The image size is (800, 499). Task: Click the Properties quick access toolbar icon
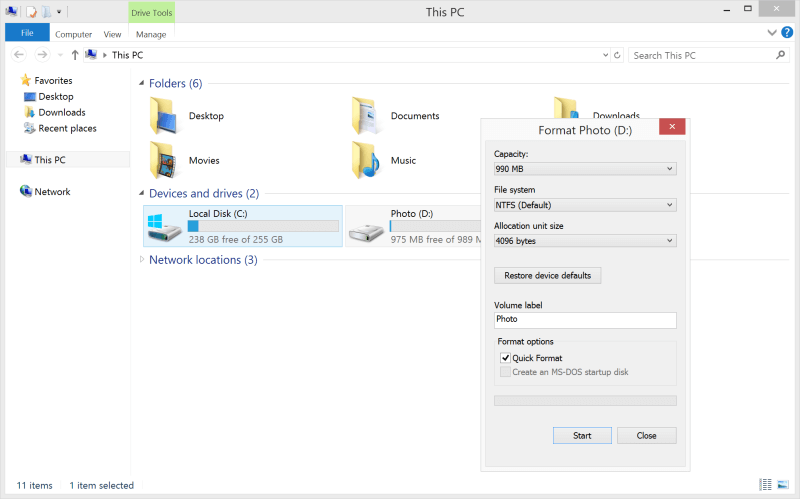pyautogui.click(x=31, y=12)
